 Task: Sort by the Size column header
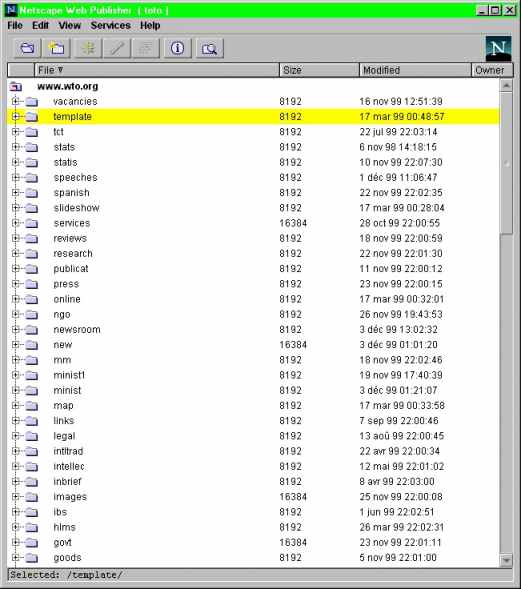point(319,70)
